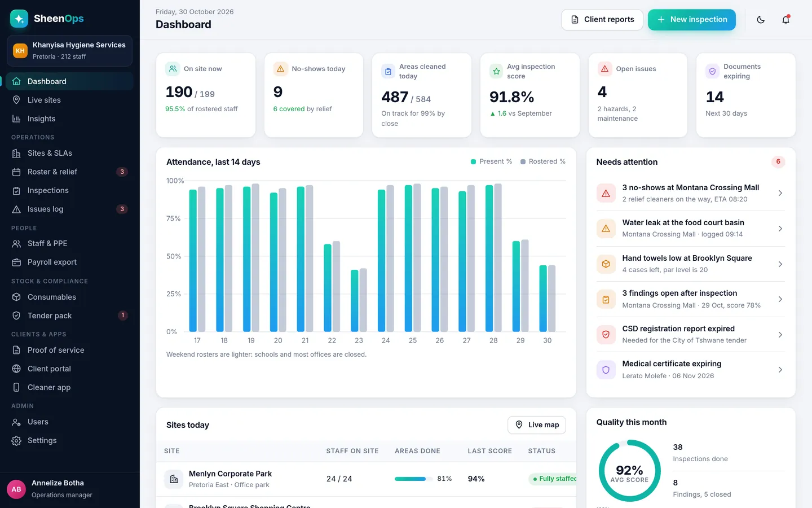Viewport: 812px width, 508px height.
Task: Click the box icon for Hand towels low
Action: click(x=606, y=264)
